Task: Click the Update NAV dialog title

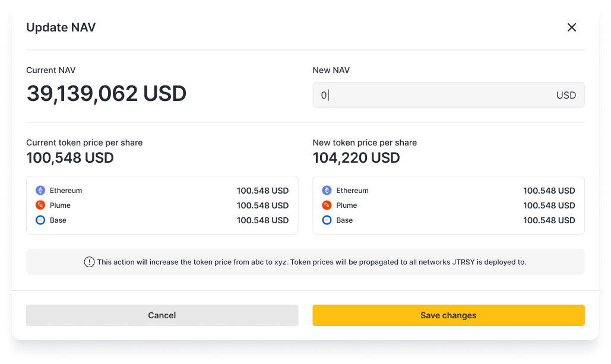Action: point(61,27)
